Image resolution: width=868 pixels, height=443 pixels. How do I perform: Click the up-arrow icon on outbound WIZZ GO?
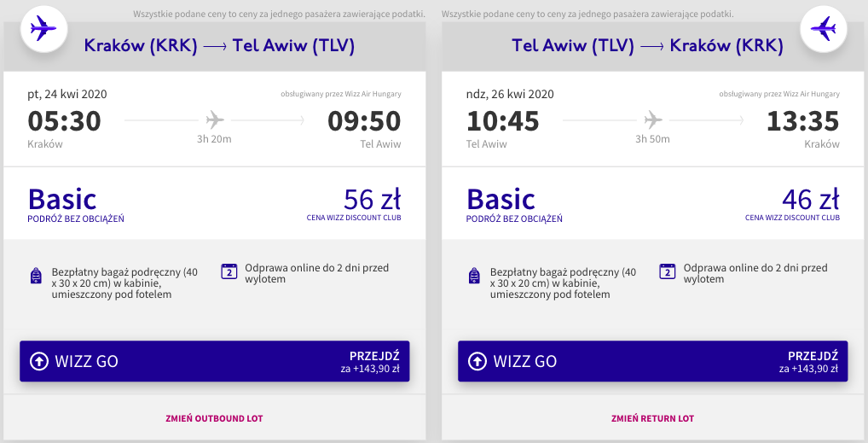(39, 361)
